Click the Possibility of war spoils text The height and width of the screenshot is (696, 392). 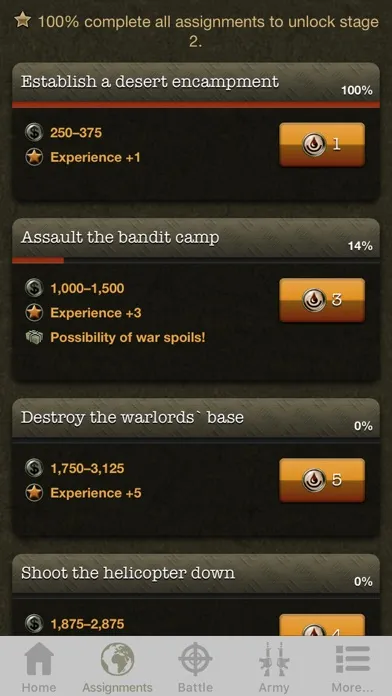tap(128, 337)
